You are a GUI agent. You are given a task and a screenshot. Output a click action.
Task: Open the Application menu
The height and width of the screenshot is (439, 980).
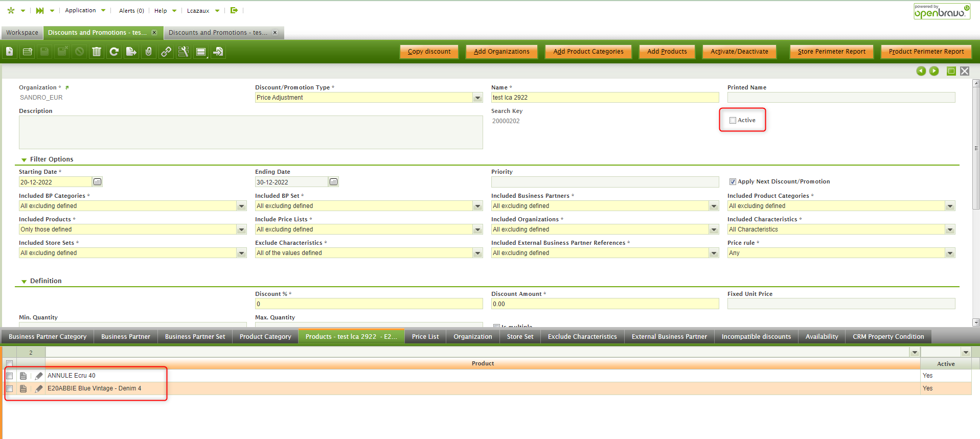coord(85,10)
